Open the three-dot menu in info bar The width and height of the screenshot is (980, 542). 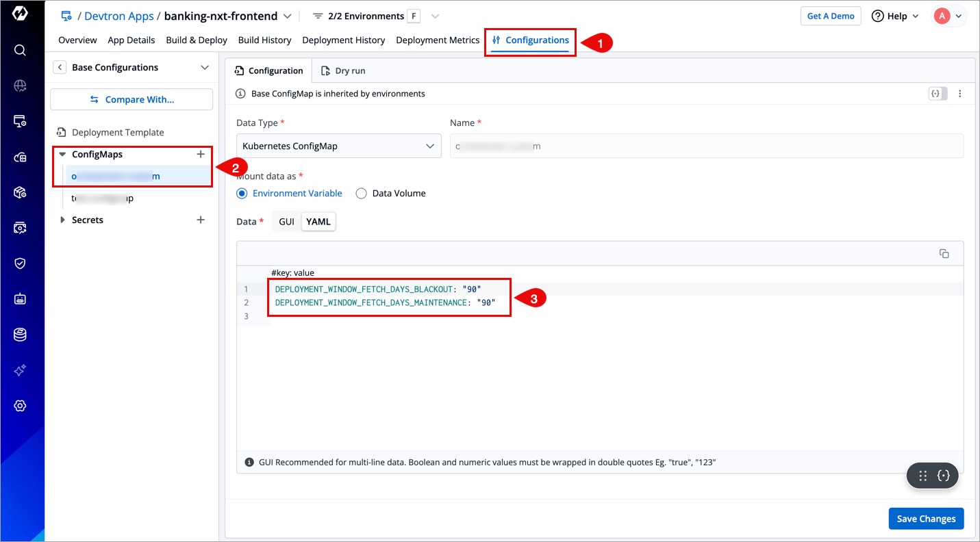tap(959, 94)
